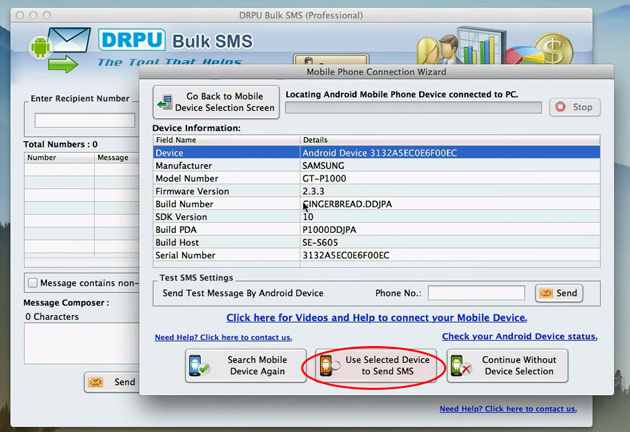Click the phone with red X icon

460,366
